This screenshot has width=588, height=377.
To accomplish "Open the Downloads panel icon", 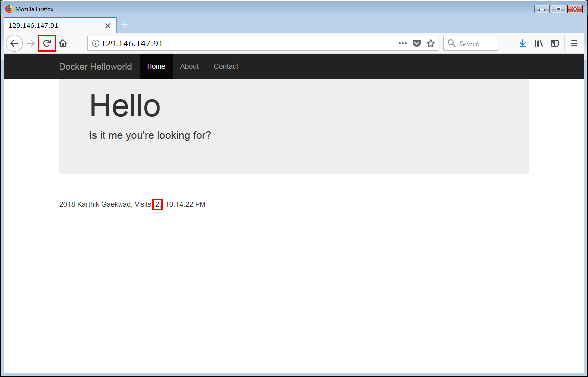I will pyautogui.click(x=523, y=43).
